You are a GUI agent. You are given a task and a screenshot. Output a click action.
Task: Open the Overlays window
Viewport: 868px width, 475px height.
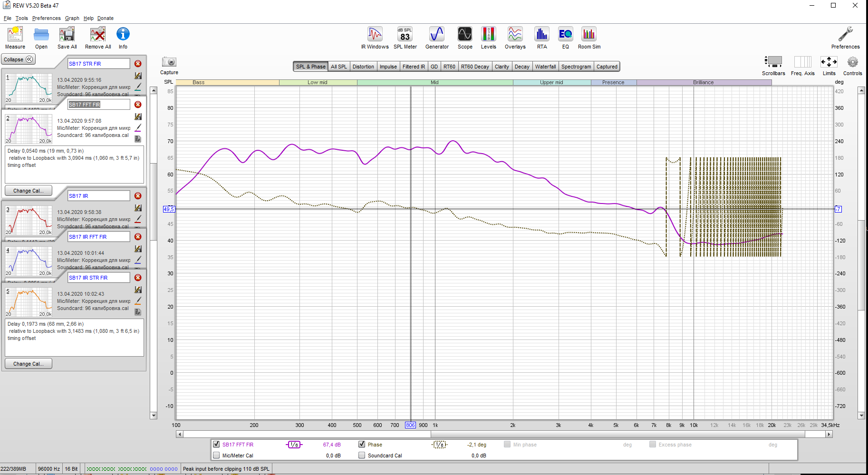click(515, 38)
